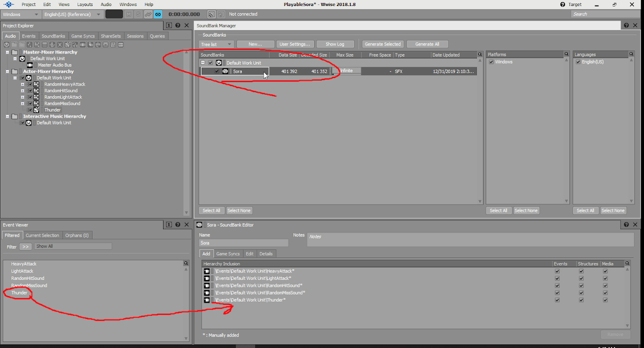Click the numbered '1' icon in Project Explorer header

coord(169,25)
